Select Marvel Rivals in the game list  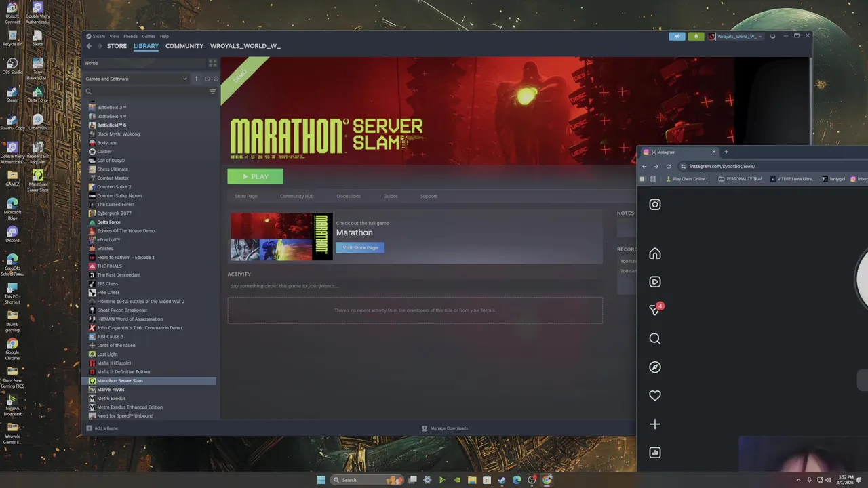coord(111,389)
